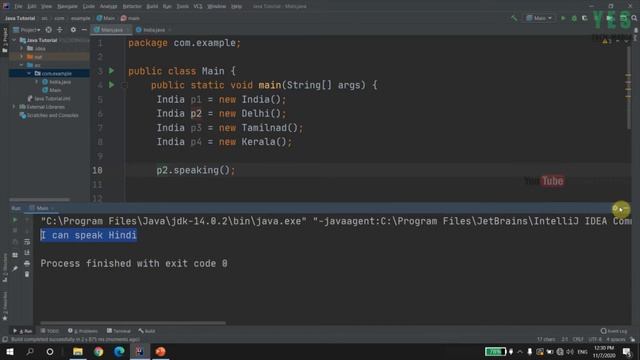Click the editor vertical scrollbar
This screenshot has height=360, width=640.
pyautogui.click(x=629, y=88)
